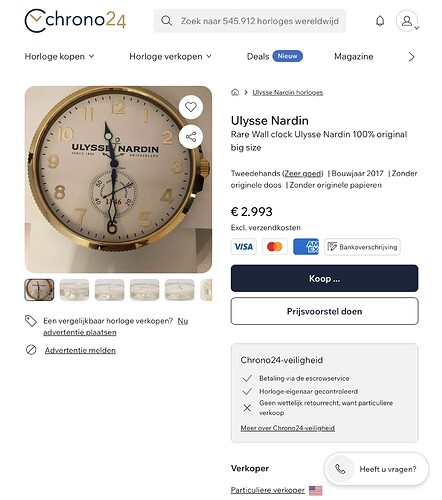Show more navigation items via the right chevron
The height and width of the screenshot is (500, 442).
411,57
